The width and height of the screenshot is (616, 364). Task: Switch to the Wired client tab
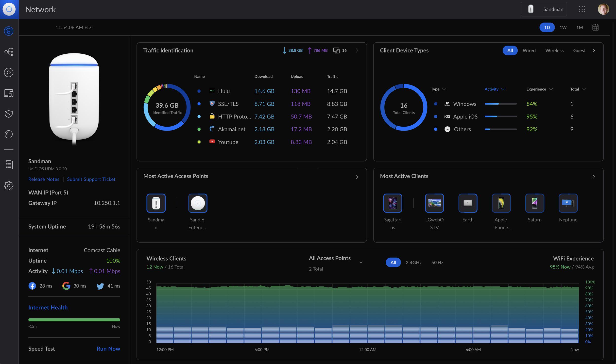(529, 50)
